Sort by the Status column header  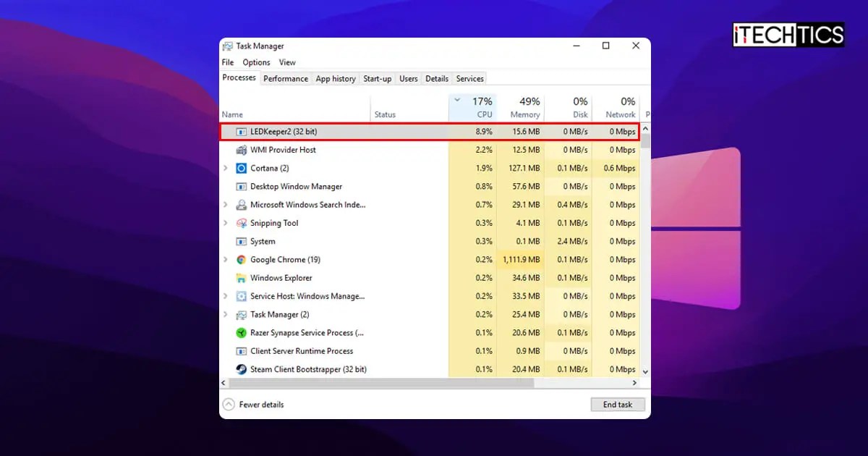(409, 108)
